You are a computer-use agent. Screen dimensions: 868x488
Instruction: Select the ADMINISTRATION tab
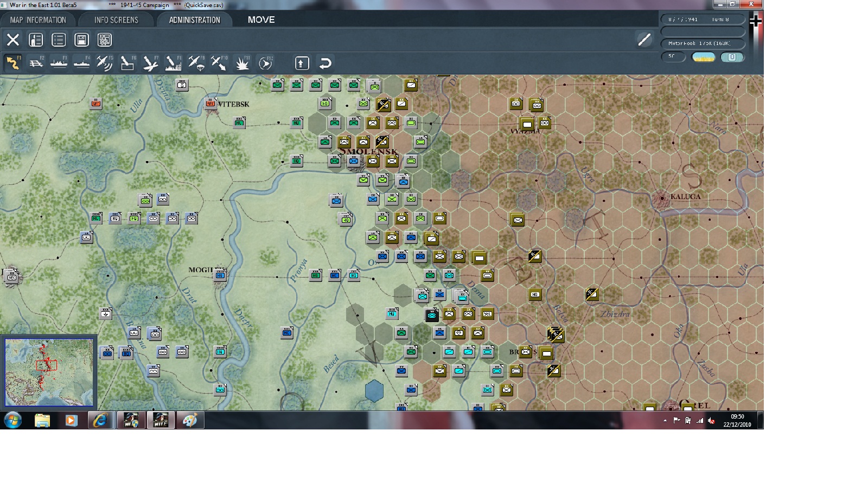[195, 20]
